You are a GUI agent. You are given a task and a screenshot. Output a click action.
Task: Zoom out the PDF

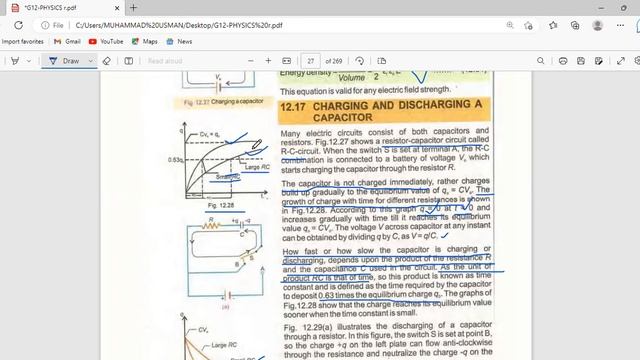(251, 61)
